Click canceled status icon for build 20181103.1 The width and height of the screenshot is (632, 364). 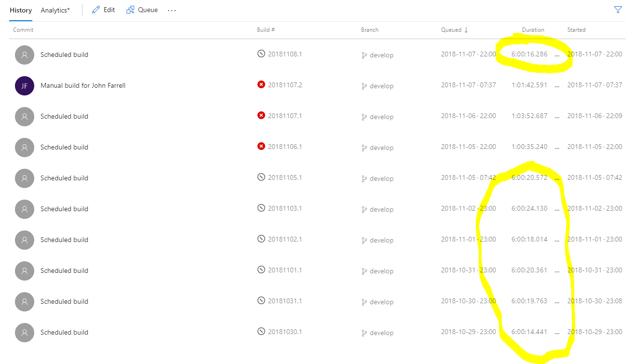(261, 208)
